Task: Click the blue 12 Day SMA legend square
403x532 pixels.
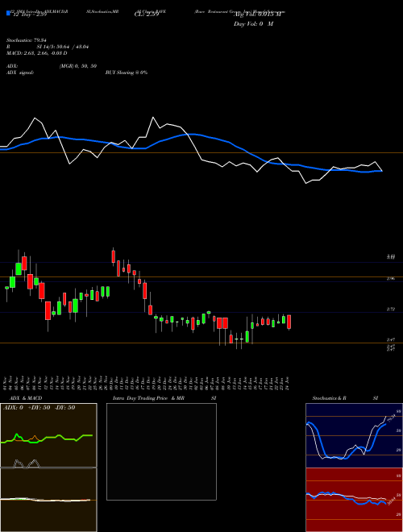Action: click(x=8, y=13)
